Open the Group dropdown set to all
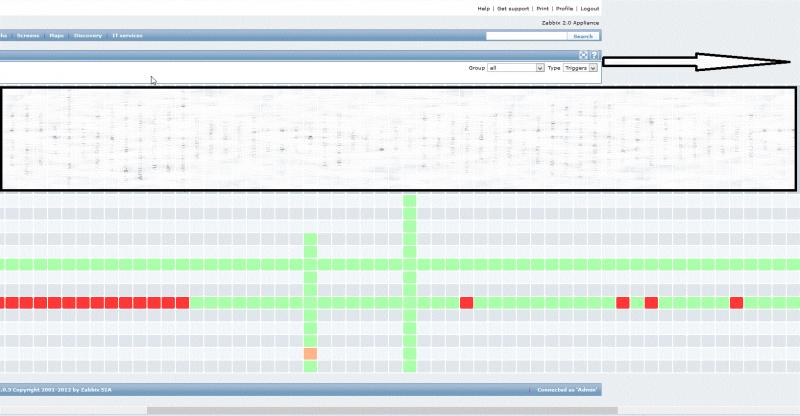The height and width of the screenshot is (416, 800). click(x=516, y=68)
